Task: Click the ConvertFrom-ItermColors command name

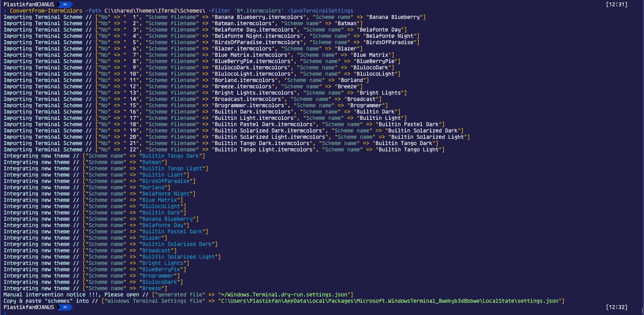Action: click(46, 11)
